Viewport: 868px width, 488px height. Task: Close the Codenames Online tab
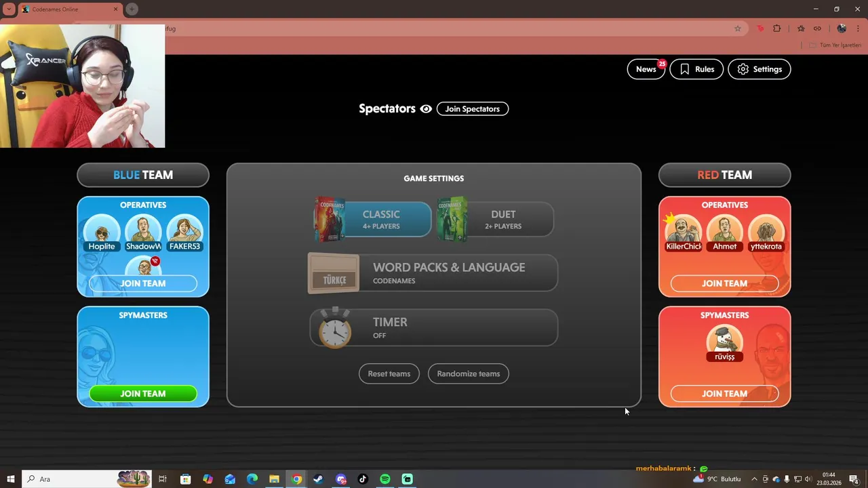[x=115, y=9]
